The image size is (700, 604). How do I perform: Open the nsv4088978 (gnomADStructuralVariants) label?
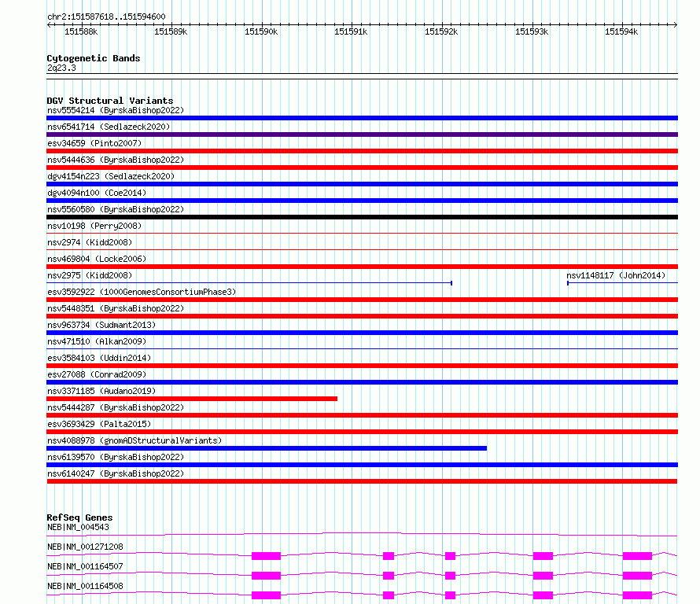click(134, 440)
